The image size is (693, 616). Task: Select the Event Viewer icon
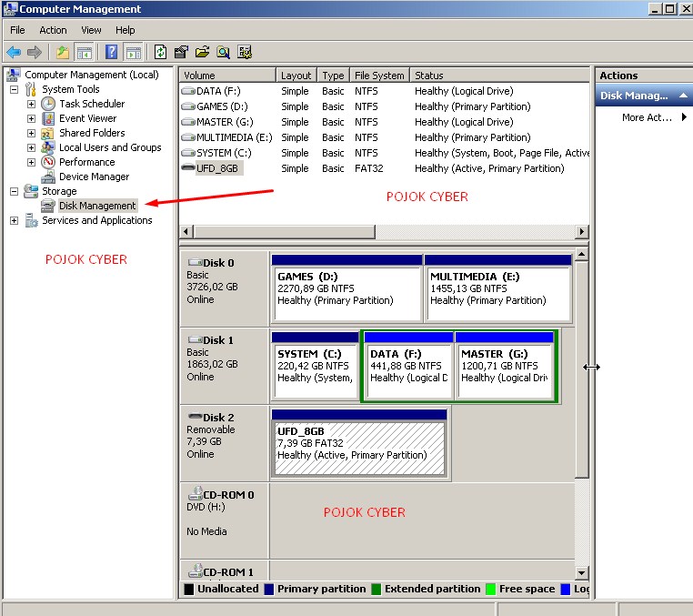click(48, 118)
